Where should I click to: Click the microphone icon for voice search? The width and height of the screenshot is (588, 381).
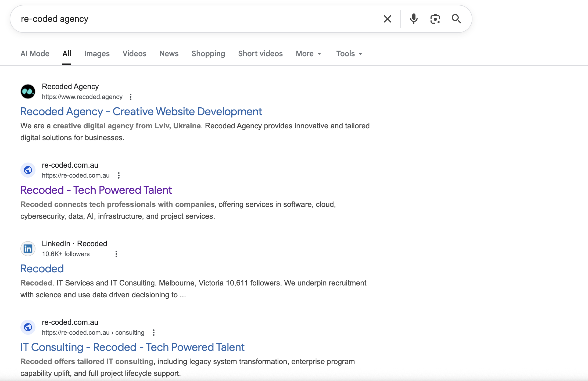pyautogui.click(x=413, y=19)
